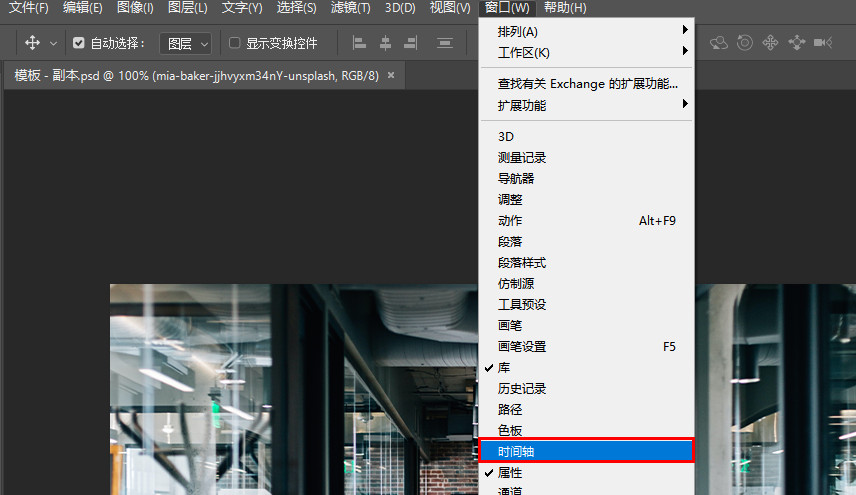Click the 3D roll object icon
856x495 pixels.
tap(745, 43)
